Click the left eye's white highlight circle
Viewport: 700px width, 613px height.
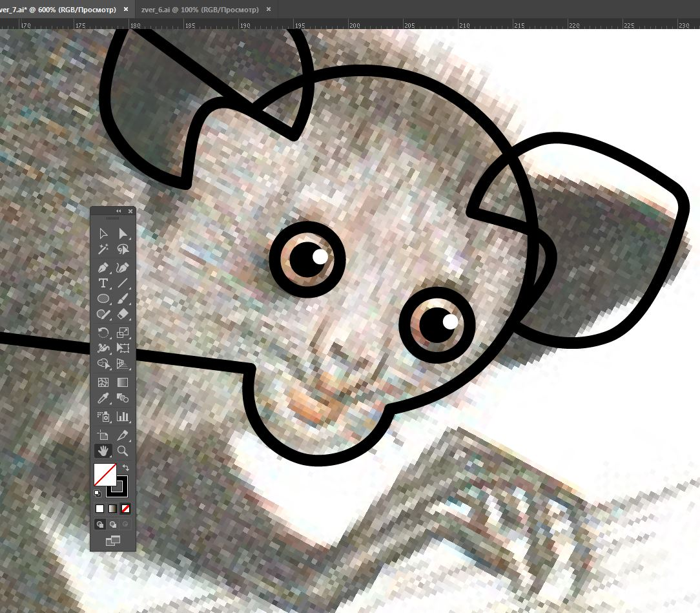pyautogui.click(x=320, y=256)
